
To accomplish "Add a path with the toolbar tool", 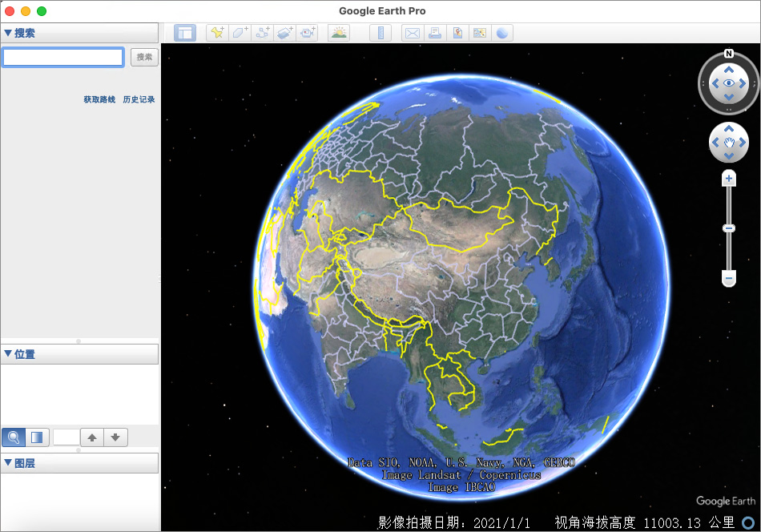I will 263,33.
